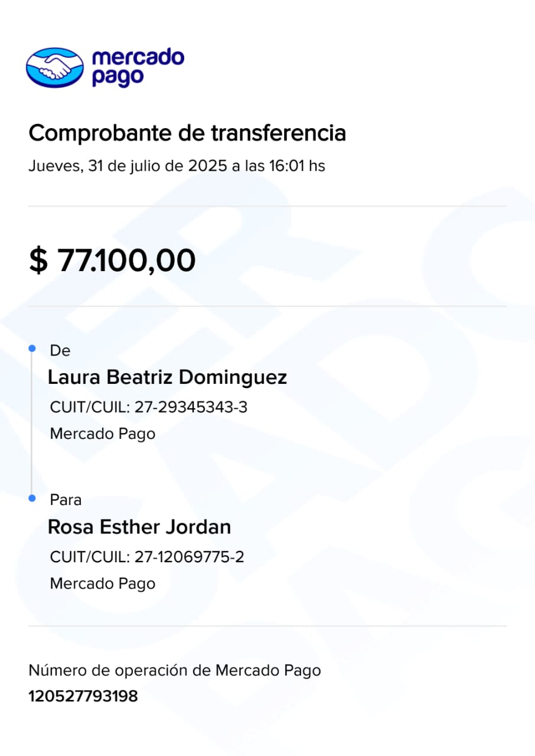Click the blue dot beside Para
The height and width of the screenshot is (756, 535).
coord(32,499)
